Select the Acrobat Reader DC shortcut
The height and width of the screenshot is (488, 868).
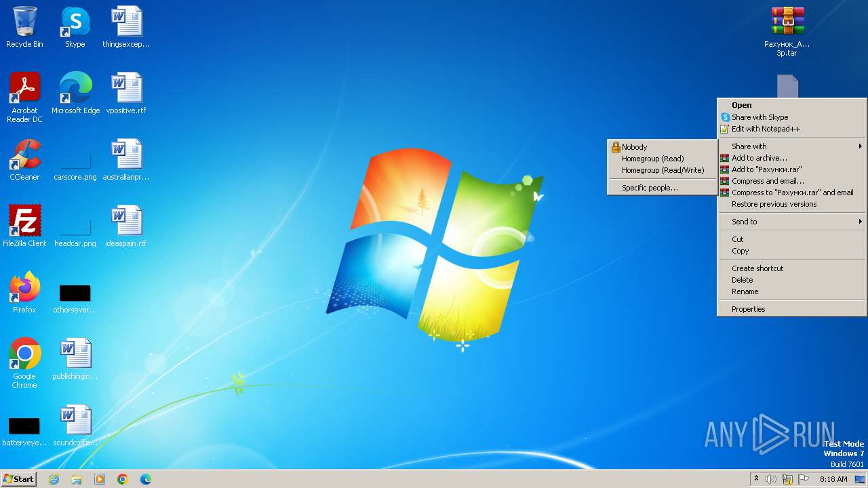[x=24, y=97]
